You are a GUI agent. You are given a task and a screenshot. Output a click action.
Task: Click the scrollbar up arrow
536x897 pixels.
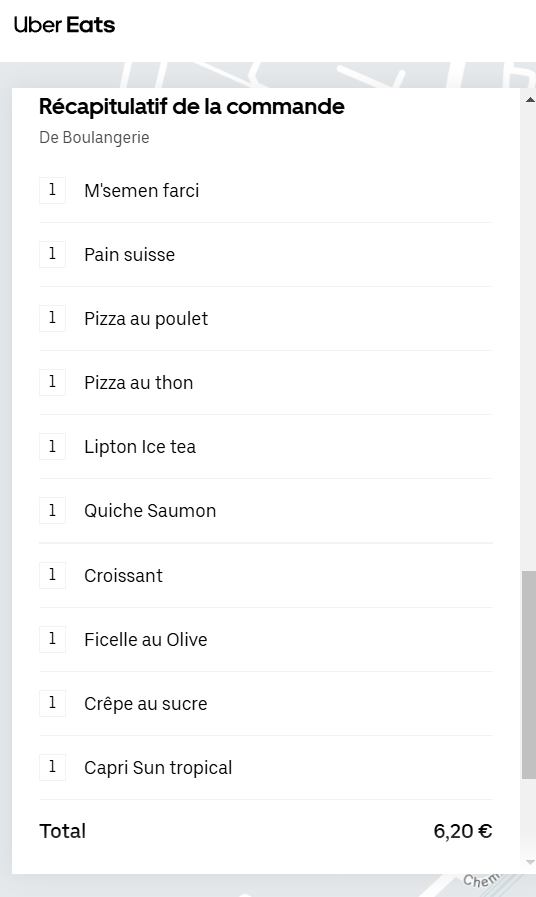coord(530,100)
